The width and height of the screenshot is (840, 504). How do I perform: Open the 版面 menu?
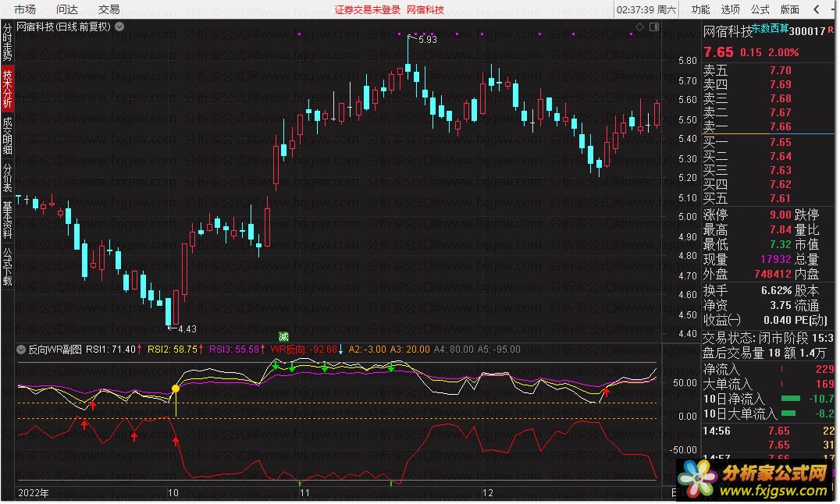click(789, 9)
